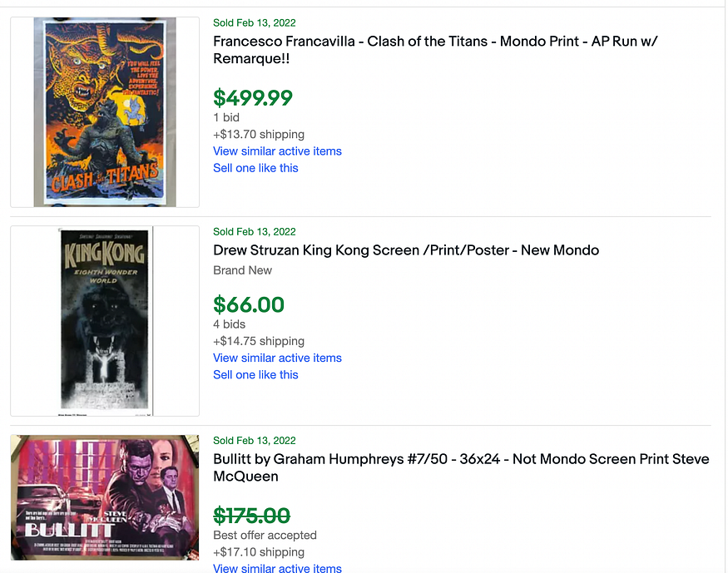View similar active items for the King Kong print
This screenshot has width=728, height=573.
pyautogui.click(x=277, y=358)
